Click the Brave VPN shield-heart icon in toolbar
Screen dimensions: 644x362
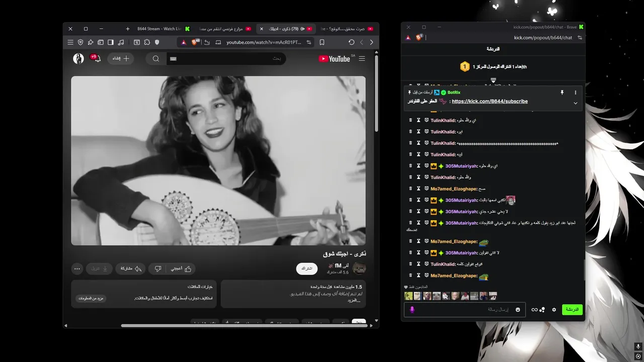tap(80, 42)
